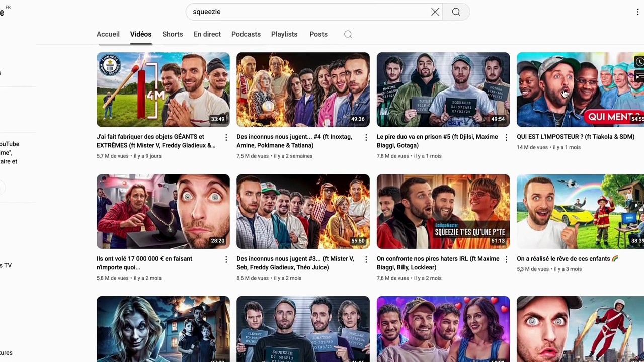Click the 55:50 duration badge
The image size is (644, 362).
[358, 241]
